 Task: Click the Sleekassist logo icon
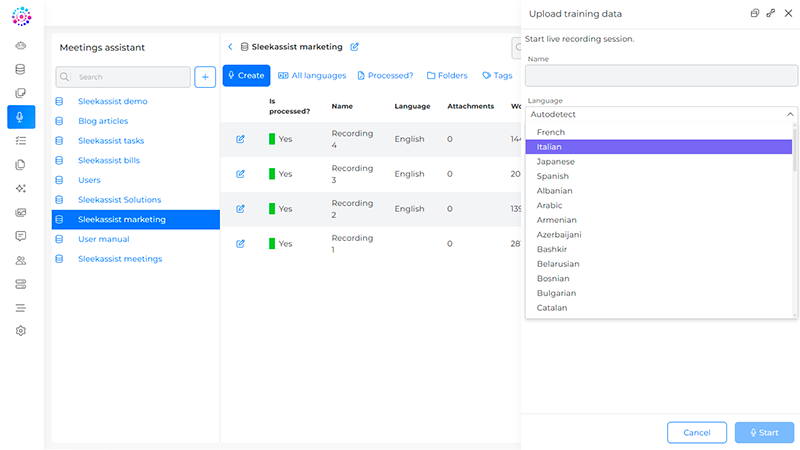[x=21, y=16]
